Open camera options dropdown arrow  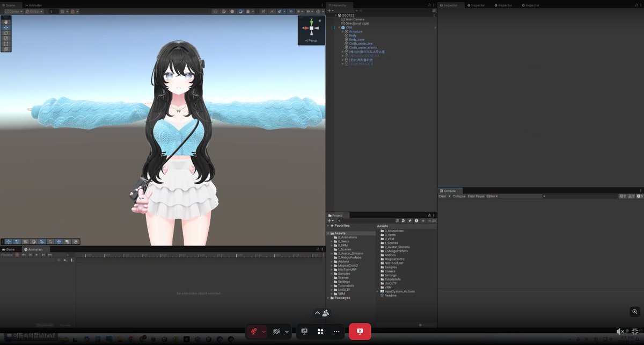(x=287, y=332)
